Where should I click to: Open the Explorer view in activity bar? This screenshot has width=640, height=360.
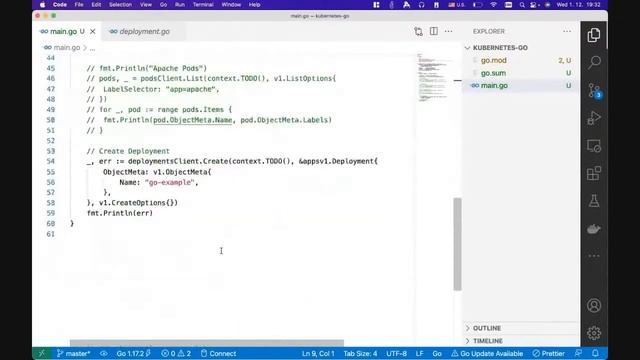click(594, 35)
